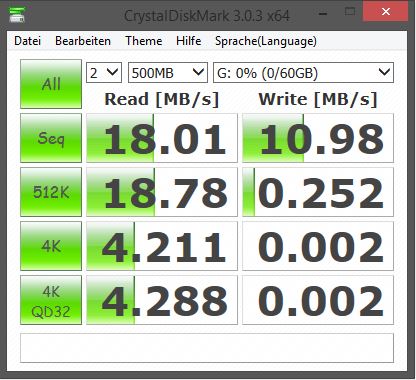The image size is (416, 380).
Task: Run the 4K QD32 benchmark
Action: (x=51, y=300)
